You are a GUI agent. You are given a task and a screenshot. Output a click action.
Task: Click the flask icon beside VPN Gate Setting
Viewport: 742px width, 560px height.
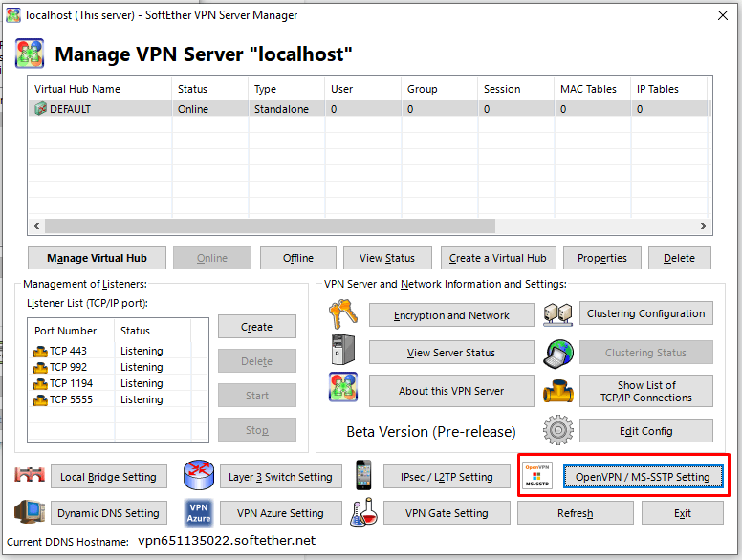pyautogui.click(x=362, y=513)
